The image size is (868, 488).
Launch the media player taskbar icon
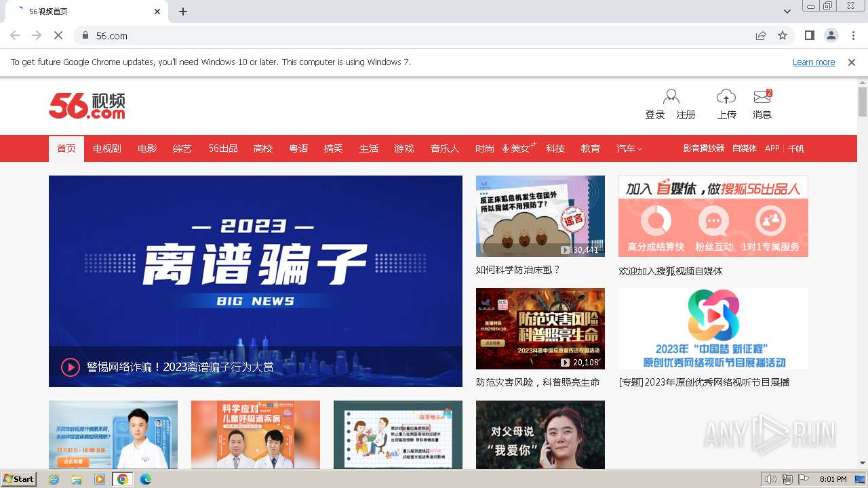[x=100, y=479]
